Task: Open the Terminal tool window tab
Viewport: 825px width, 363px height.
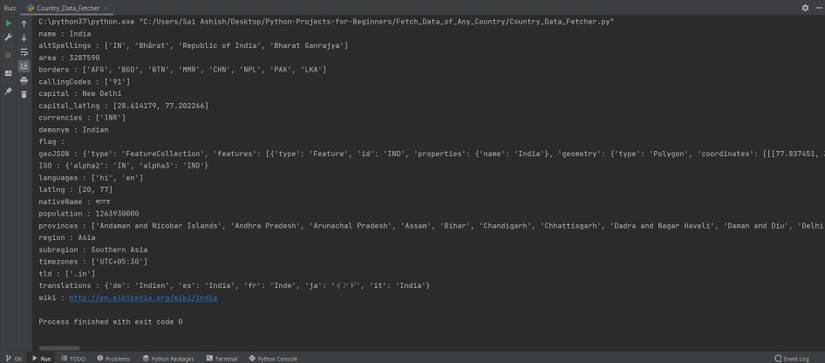Action: [222, 359]
